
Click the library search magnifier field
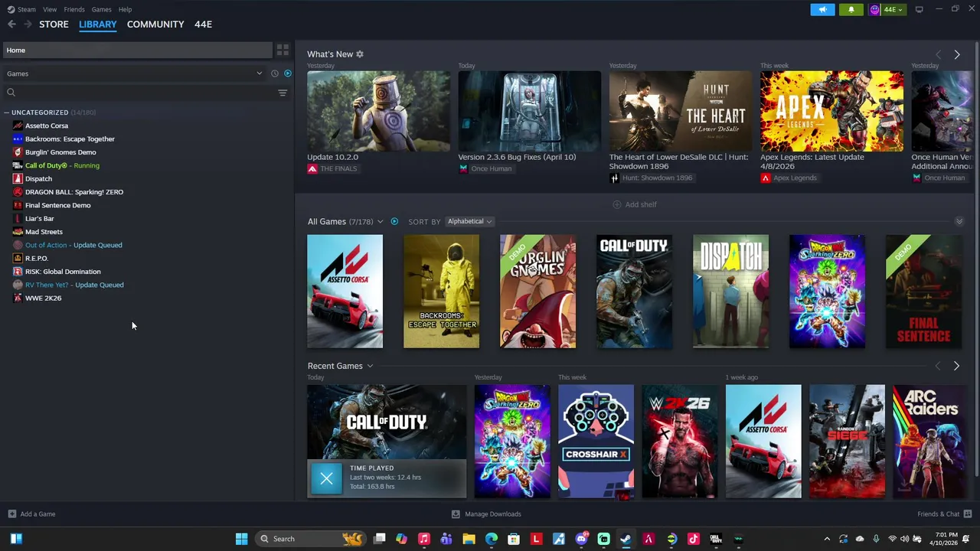coord(138,93)
